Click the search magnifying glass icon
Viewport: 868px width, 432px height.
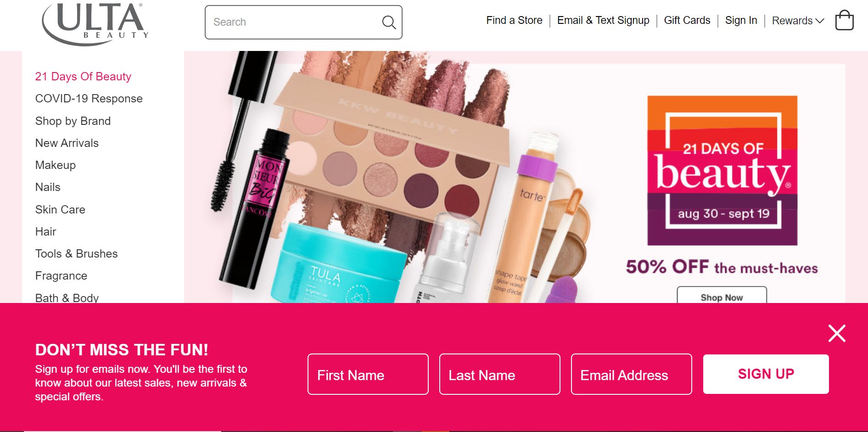tap(389, 22)
